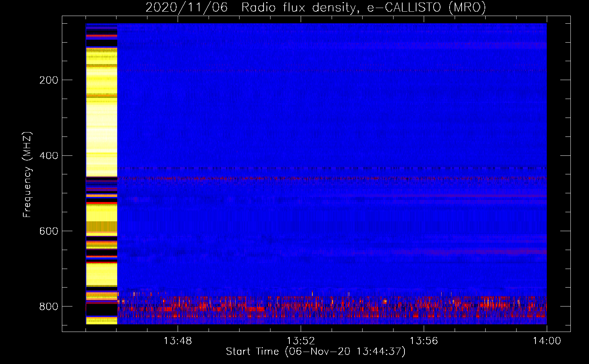Select the 14:00 time tick label
Viewport: 589px width, 364px height.
point(547,341)
